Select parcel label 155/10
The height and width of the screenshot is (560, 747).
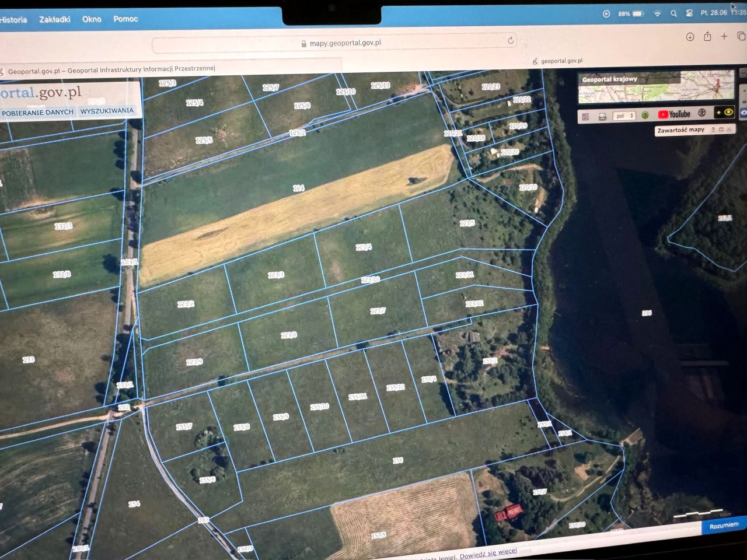tap(319, 407)
